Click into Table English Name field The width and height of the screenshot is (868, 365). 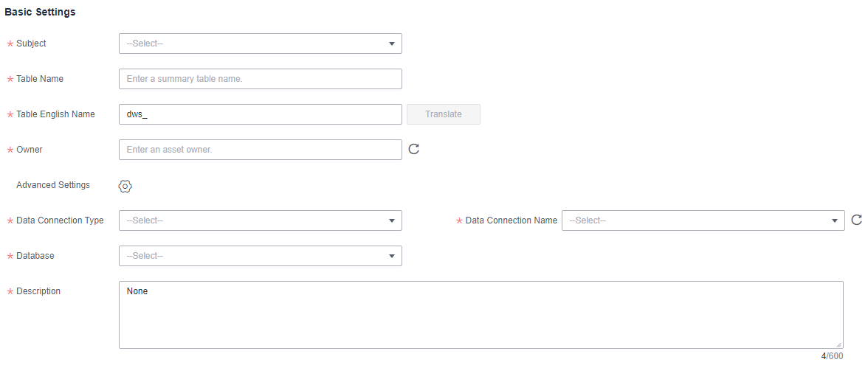click(x=260, y=114)
